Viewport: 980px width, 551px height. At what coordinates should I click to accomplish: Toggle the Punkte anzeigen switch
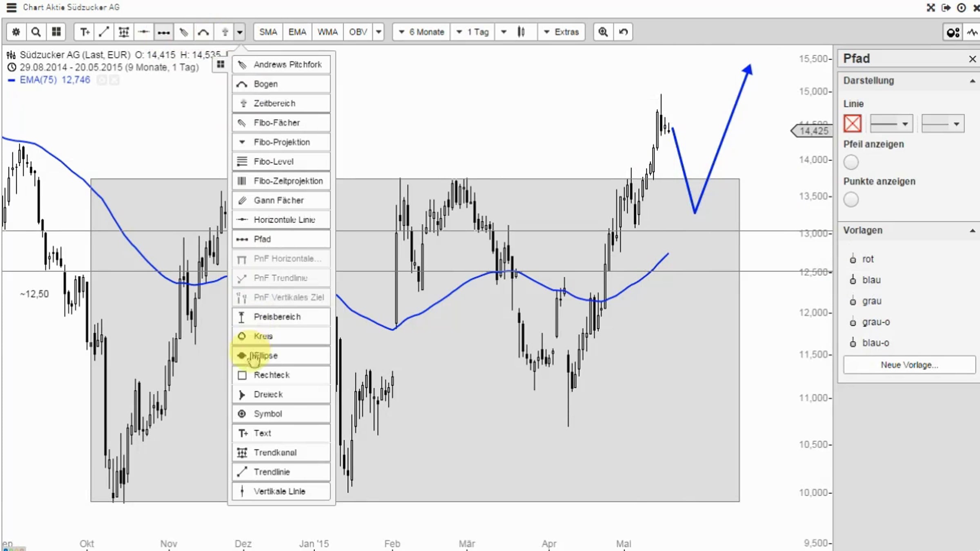tap(851, 200)
